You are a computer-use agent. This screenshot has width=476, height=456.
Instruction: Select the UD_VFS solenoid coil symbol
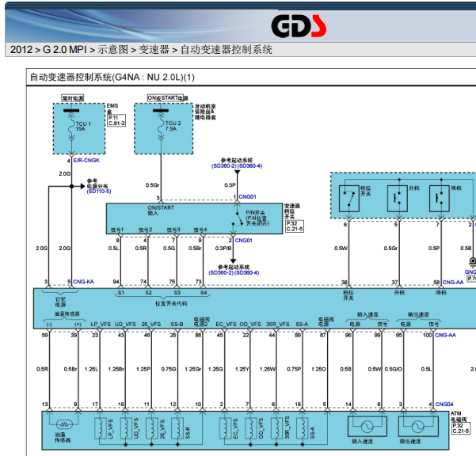126,428
